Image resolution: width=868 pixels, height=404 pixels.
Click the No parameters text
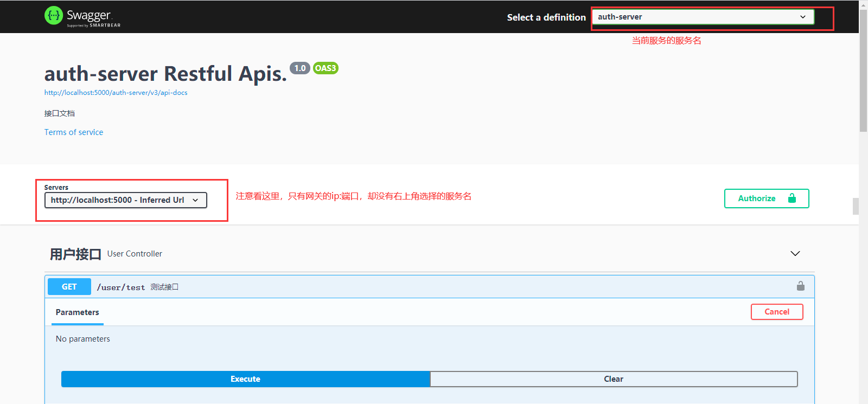tap(83, 339)
